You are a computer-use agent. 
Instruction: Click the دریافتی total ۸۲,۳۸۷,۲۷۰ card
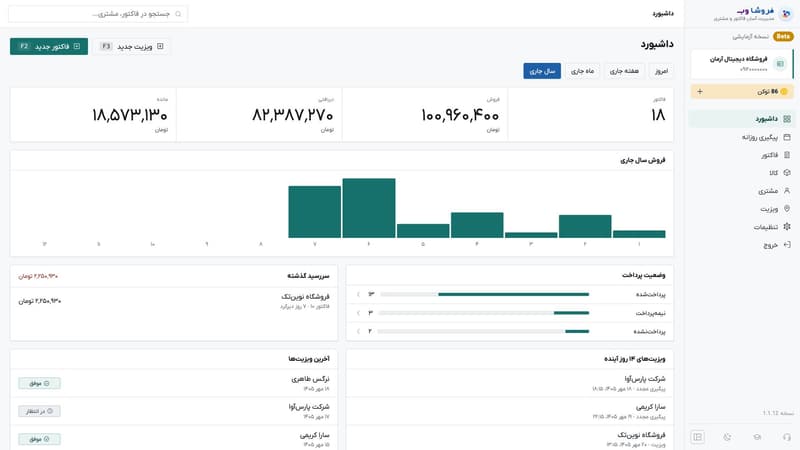(x=259, y=114)
